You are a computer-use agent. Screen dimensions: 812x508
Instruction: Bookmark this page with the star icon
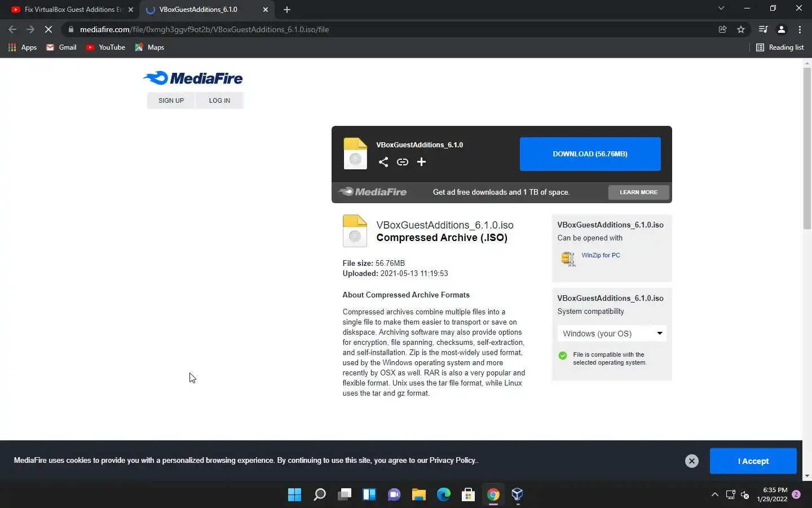pyautogui.click(x=741, y=29)
